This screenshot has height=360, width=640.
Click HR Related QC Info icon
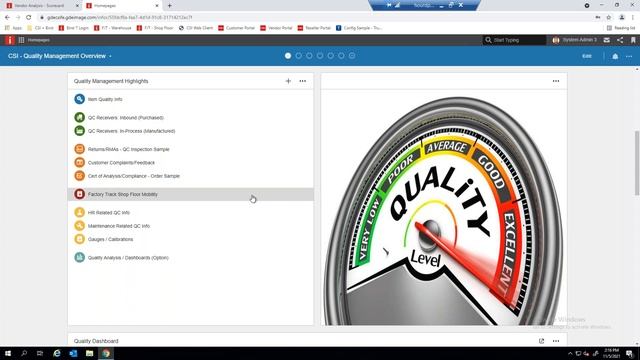coord(80,213)
